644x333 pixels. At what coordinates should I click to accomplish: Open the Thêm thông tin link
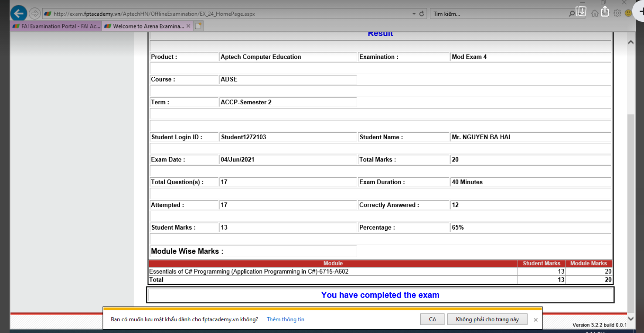tap(286, 319)
